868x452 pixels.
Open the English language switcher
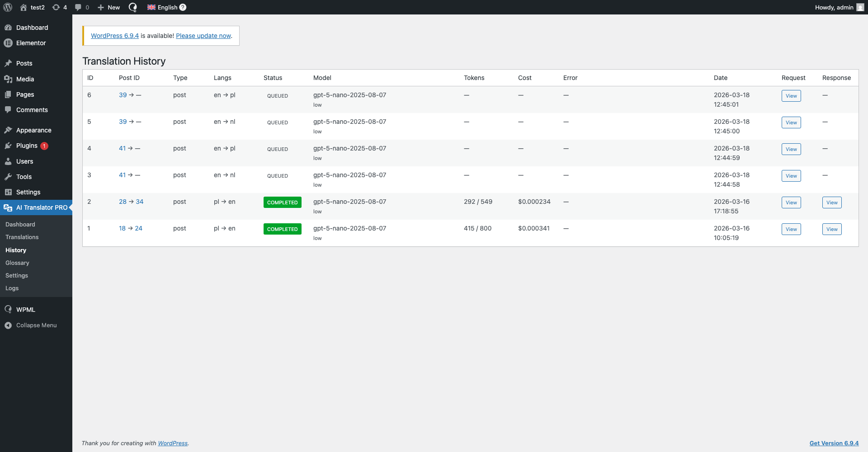(163, 7)
